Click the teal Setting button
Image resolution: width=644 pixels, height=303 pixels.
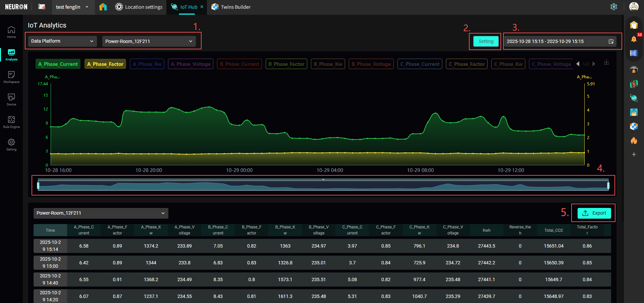tap(486, 41)
